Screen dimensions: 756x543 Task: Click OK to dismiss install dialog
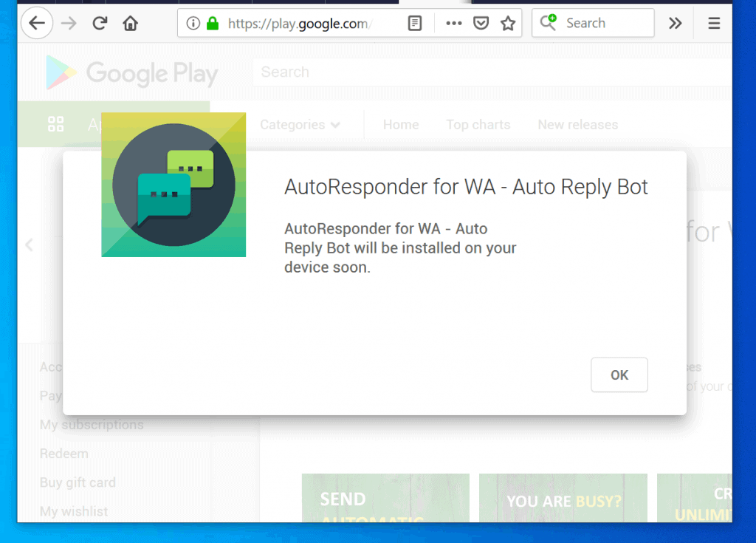(x=619, y=375)
